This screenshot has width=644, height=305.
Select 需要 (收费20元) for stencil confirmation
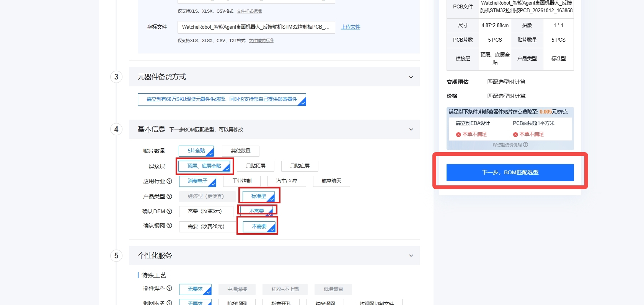pos(207,227)
